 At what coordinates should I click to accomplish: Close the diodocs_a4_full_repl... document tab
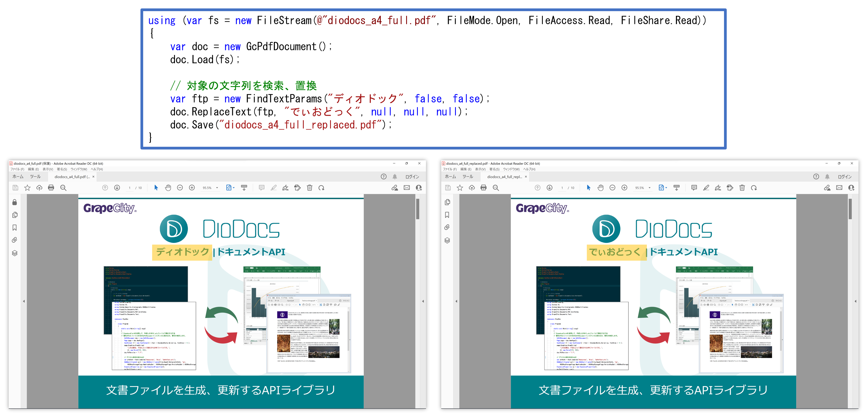click(x=526, y=177)
